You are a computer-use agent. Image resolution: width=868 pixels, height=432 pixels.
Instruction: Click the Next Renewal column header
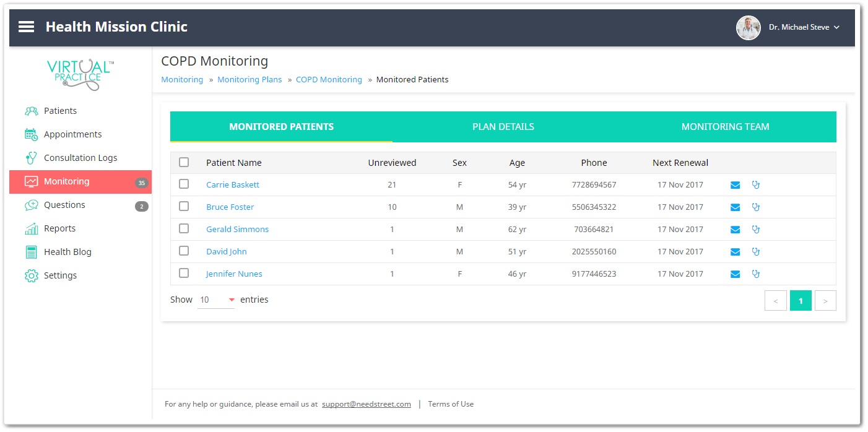pyautogui.click(x=680, y=163)
